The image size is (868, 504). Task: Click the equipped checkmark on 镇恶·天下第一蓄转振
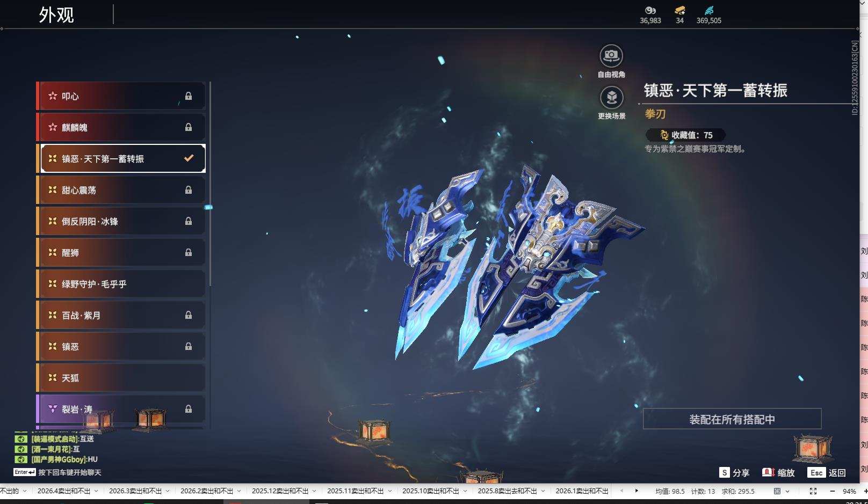click(189, 158)
